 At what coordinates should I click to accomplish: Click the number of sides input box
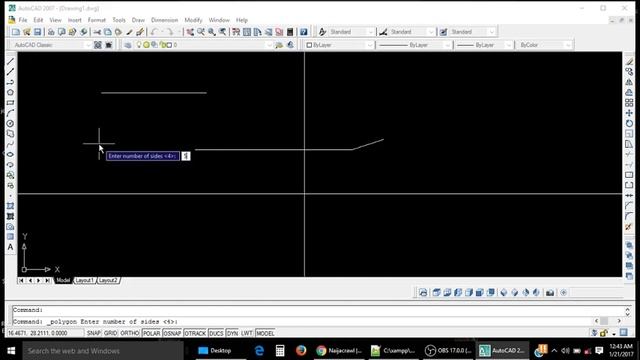click(x=186, y=156)
